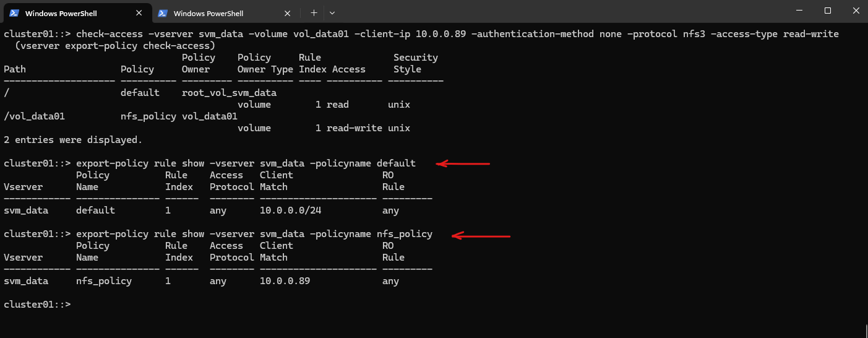868x338 pixels.
Task: Click the 10.0.0.89 client match in nfs_policy row
Action: 285,281
